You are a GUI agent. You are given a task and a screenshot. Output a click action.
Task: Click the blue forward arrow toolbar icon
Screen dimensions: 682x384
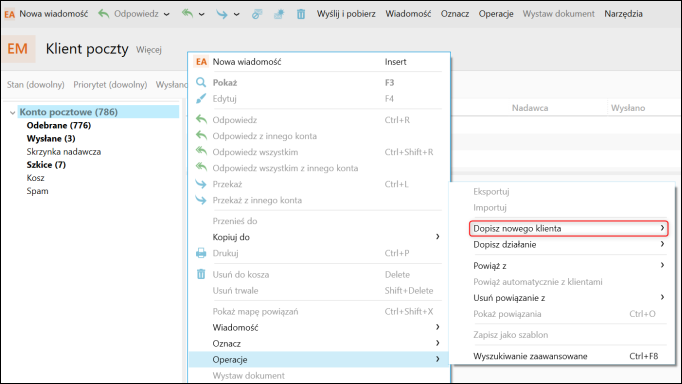pyautogui.click(x=222, y=14)
